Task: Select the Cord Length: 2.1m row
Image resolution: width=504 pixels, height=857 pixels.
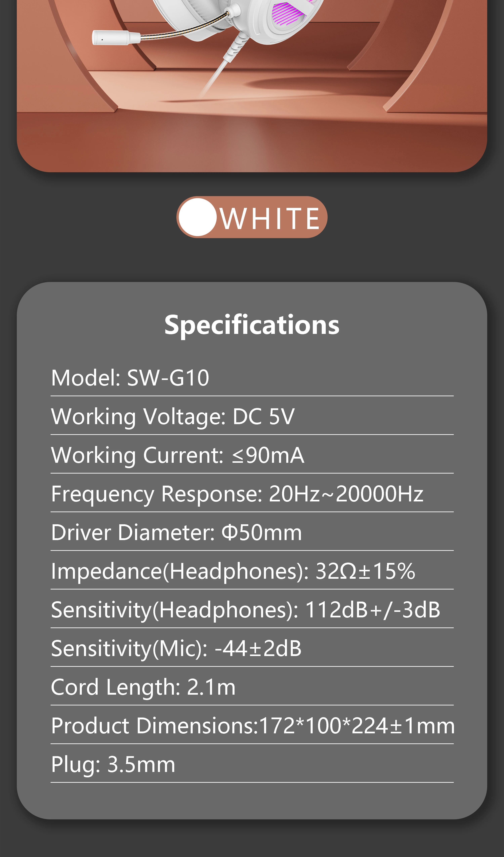Action: click(x=252, y=687)
